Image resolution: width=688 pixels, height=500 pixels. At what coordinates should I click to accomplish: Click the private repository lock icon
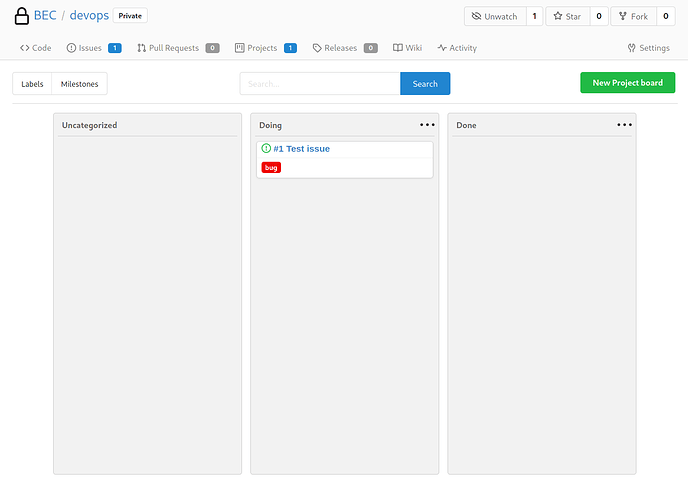(x=22, y=16)
